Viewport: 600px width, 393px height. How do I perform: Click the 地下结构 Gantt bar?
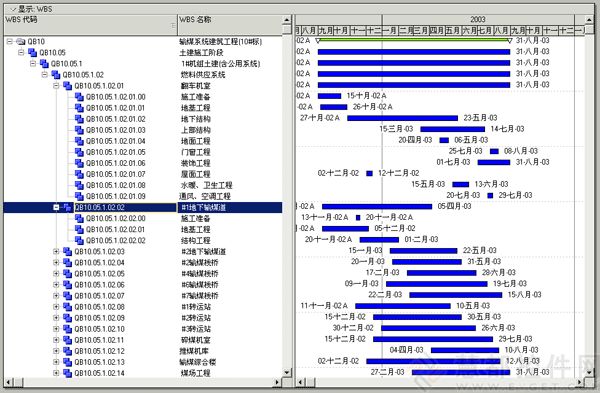403,118
